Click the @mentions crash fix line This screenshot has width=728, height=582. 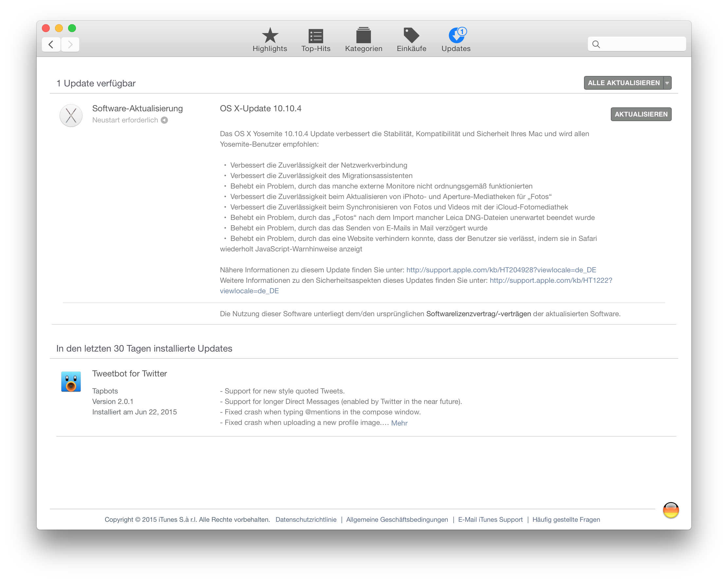click(320, 412)
